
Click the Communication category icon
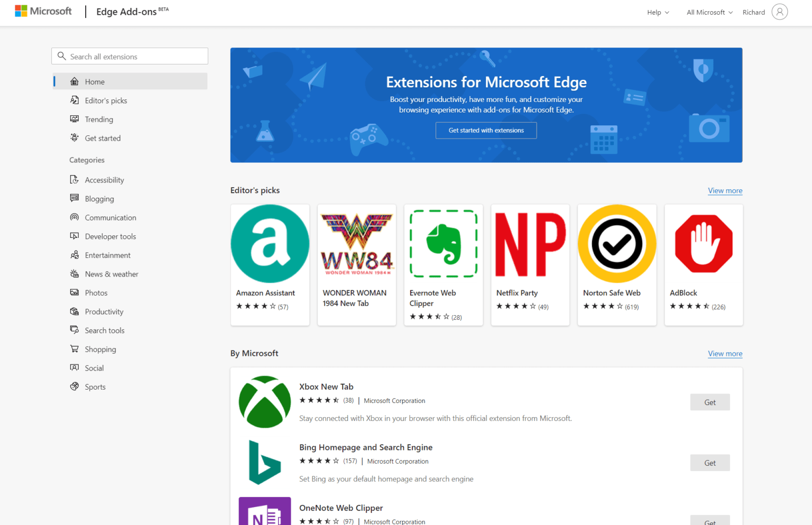[x=75, y=217]
